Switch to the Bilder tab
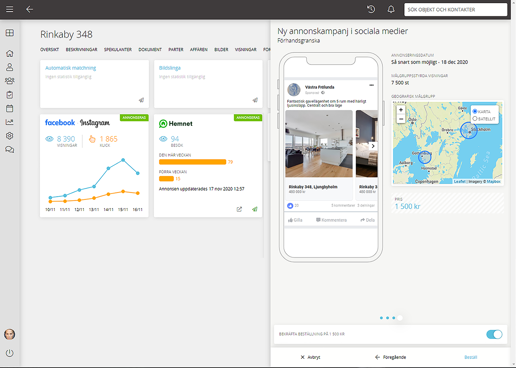516x368 pixels. tap(221, 50)
